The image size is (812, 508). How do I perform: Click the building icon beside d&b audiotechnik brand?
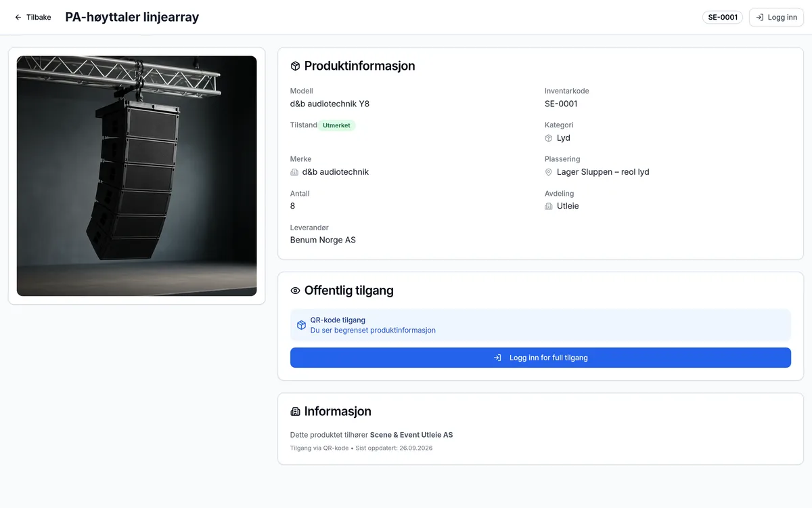pyautogui.click(x=294, y=172)
